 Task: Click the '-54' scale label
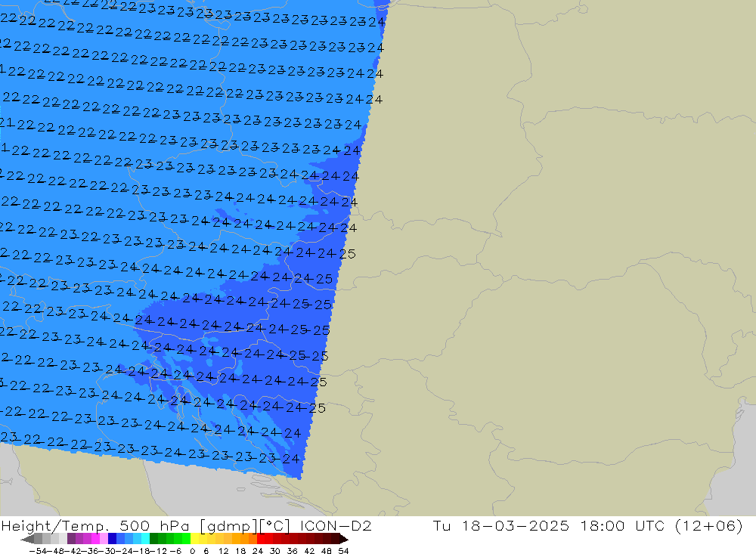(x=38, y=551)
